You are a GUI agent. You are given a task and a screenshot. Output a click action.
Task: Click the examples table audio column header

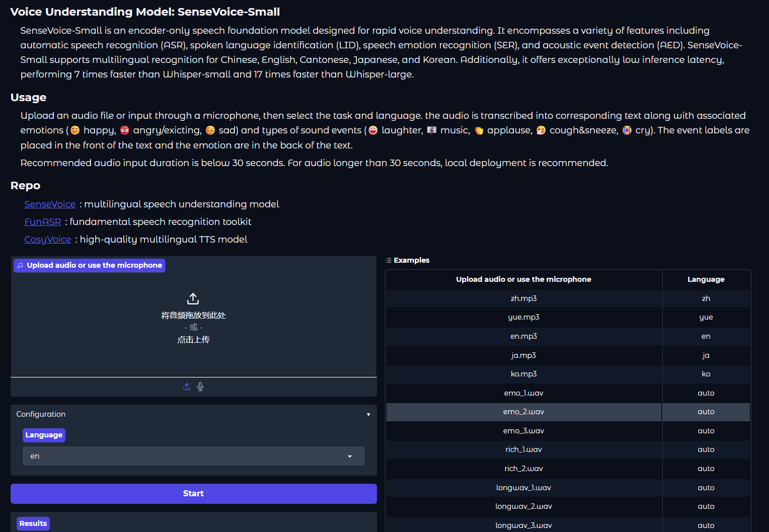[524, 279]
